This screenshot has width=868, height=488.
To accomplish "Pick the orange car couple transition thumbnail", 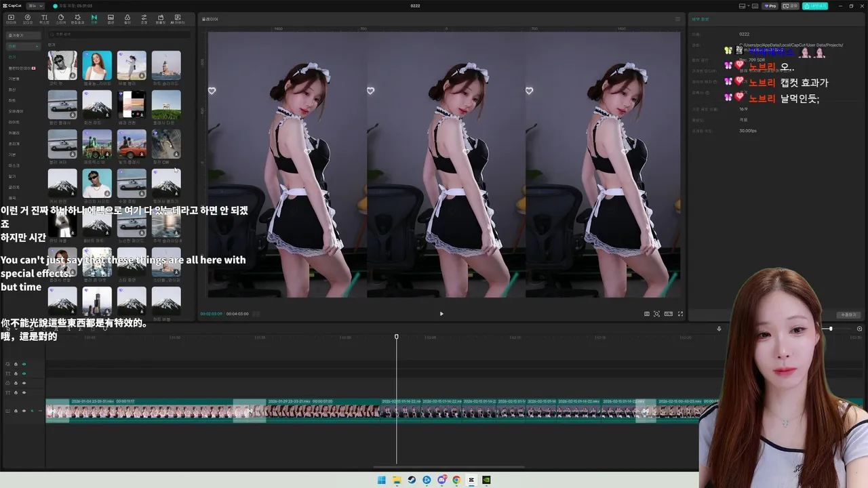I will (x=132, y=144).
